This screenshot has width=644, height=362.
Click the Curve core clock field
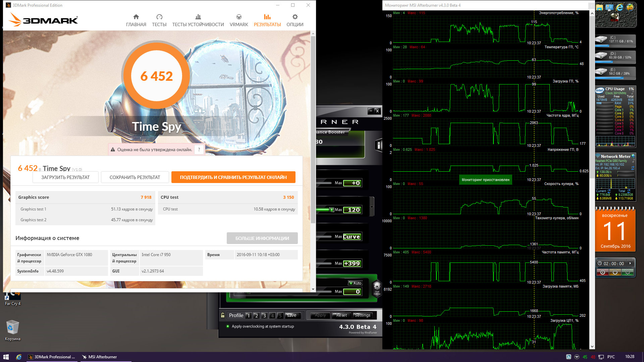(352, 237)
